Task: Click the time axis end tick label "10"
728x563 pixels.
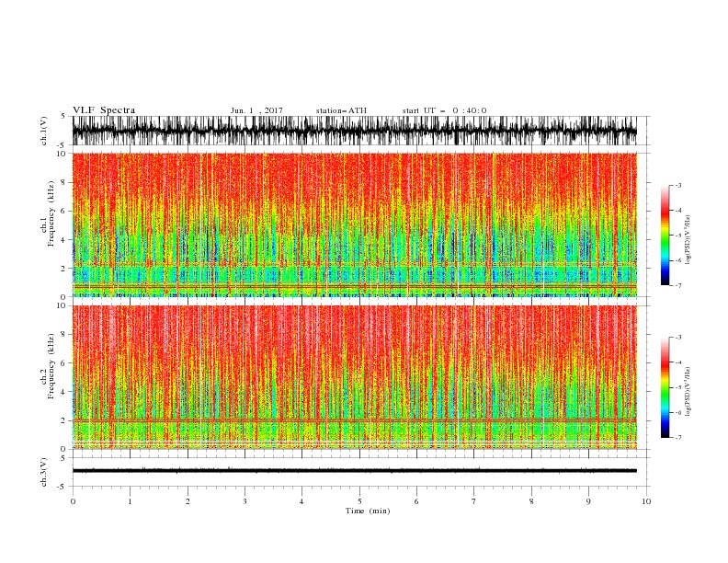Action: tap(646, 501)
